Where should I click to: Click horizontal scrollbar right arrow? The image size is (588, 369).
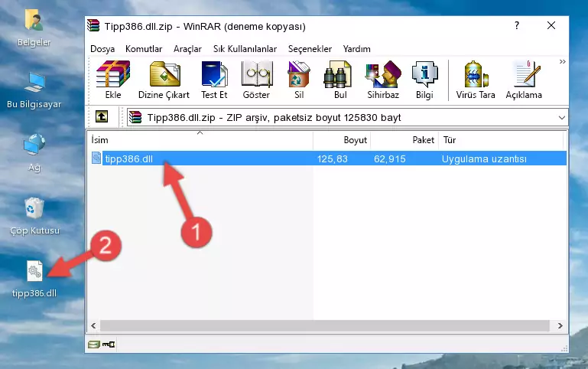tap(560, 325)
